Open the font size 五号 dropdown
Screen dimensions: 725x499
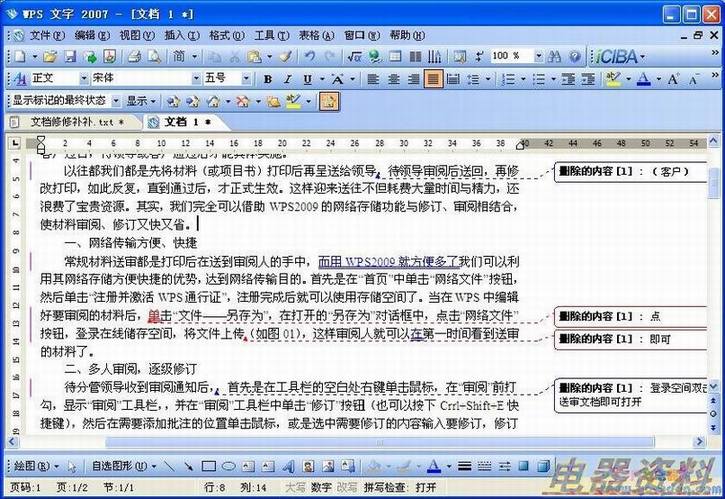point(246,79)
